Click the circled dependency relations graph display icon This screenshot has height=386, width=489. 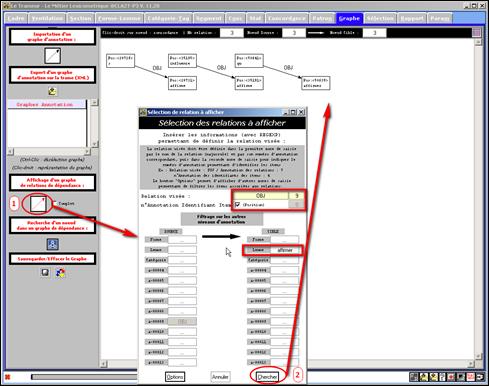(x=38, y=204)
